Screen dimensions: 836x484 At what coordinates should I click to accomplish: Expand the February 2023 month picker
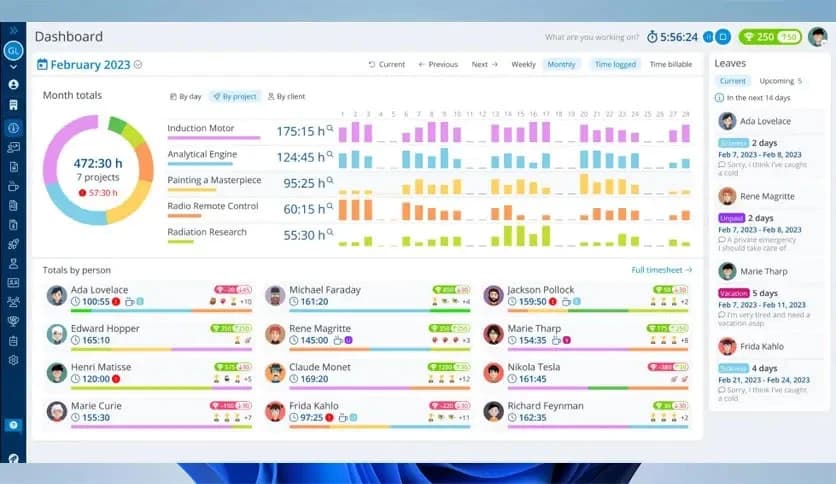point(138,65)
